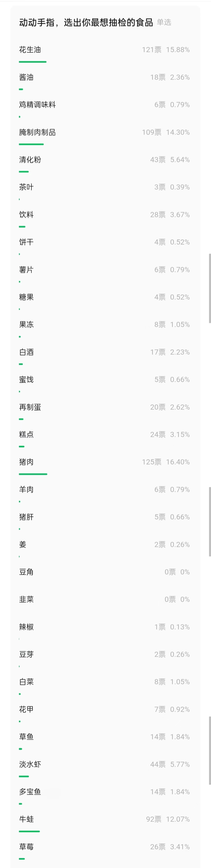Viewport: 211px width, 868px height.
Task: Click the 牛蛙 vote progress bar
Action: [29, 831]
